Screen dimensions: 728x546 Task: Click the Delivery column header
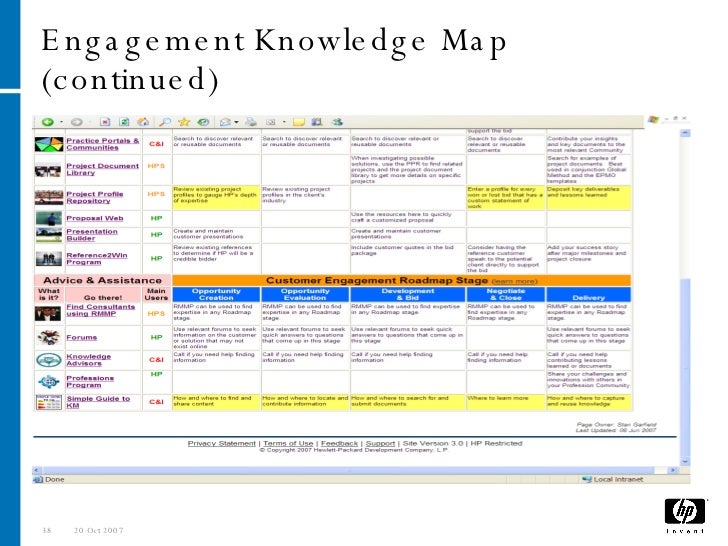click(x=589, y=294)
